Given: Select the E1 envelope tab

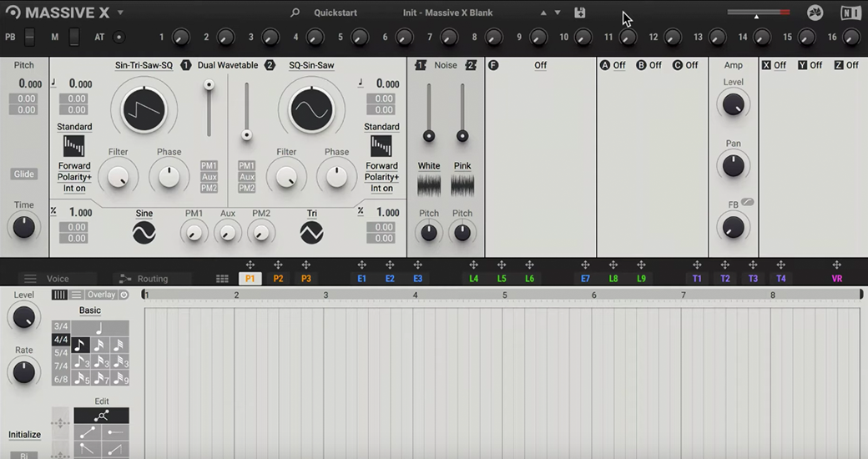Looking at the screenshot, I should coord(361,279).
